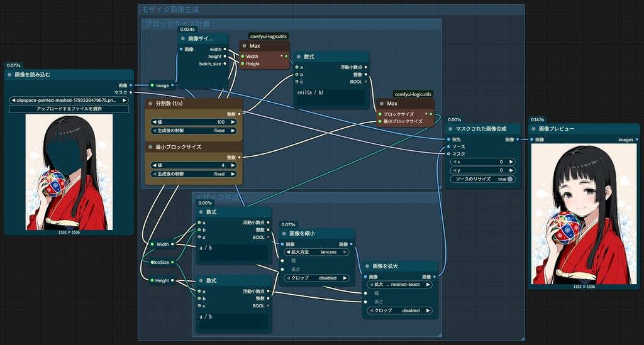Click the BOOL output socket of ceil(a / b) node
The image size is (644, 345).
click(365, 82)
